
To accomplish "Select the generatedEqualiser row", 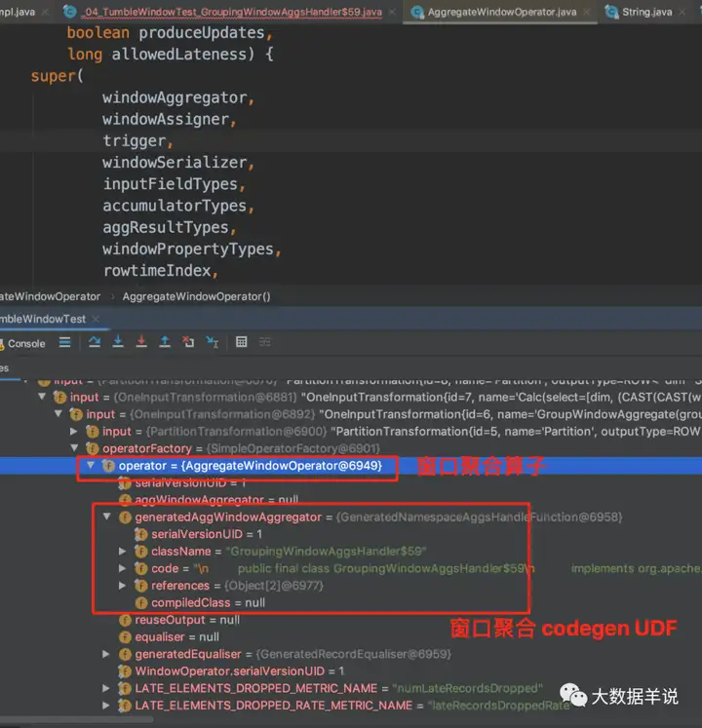I will (351, 654).
